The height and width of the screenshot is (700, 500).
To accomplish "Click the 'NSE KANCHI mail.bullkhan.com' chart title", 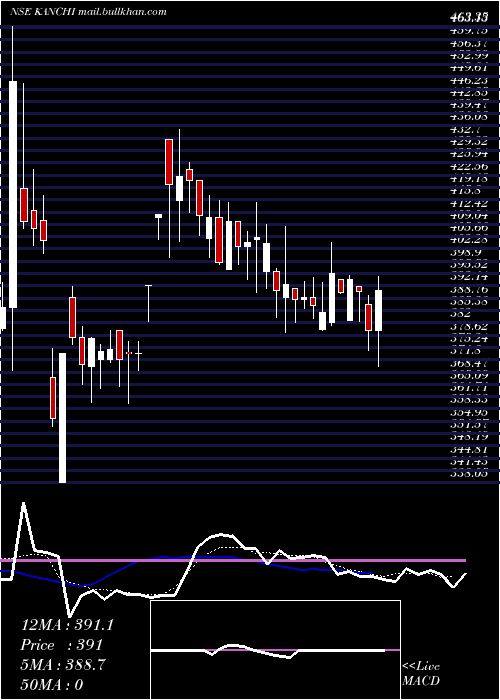I will point(88,12).
